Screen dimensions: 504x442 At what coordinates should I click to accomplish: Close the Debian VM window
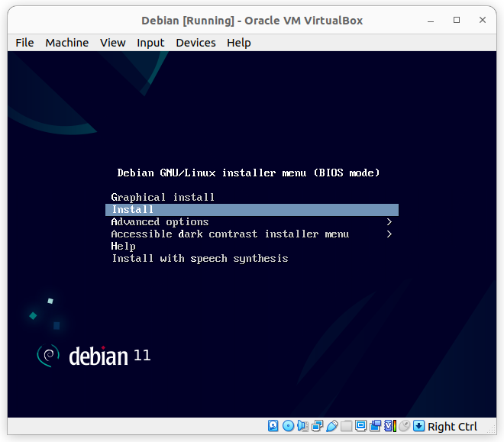click(483, 21)
